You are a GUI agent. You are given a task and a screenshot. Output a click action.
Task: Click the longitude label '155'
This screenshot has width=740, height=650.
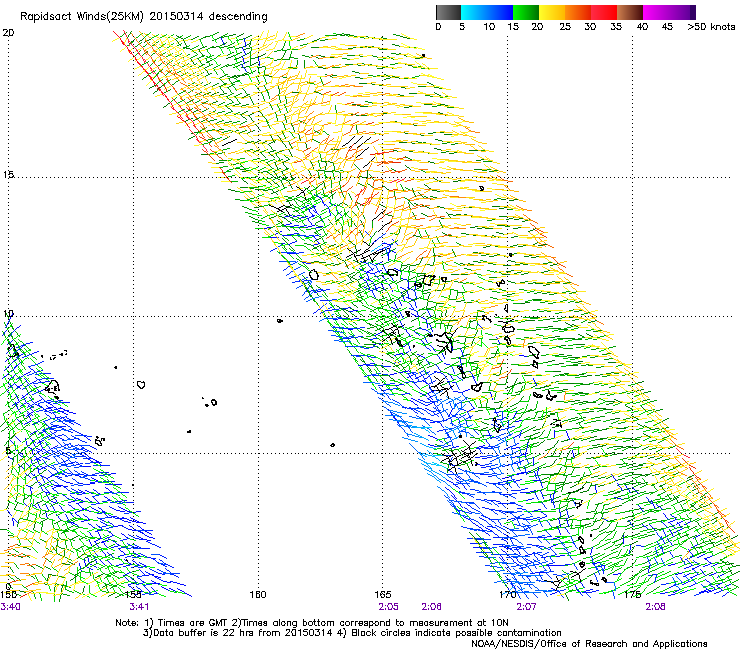(134, 594)
